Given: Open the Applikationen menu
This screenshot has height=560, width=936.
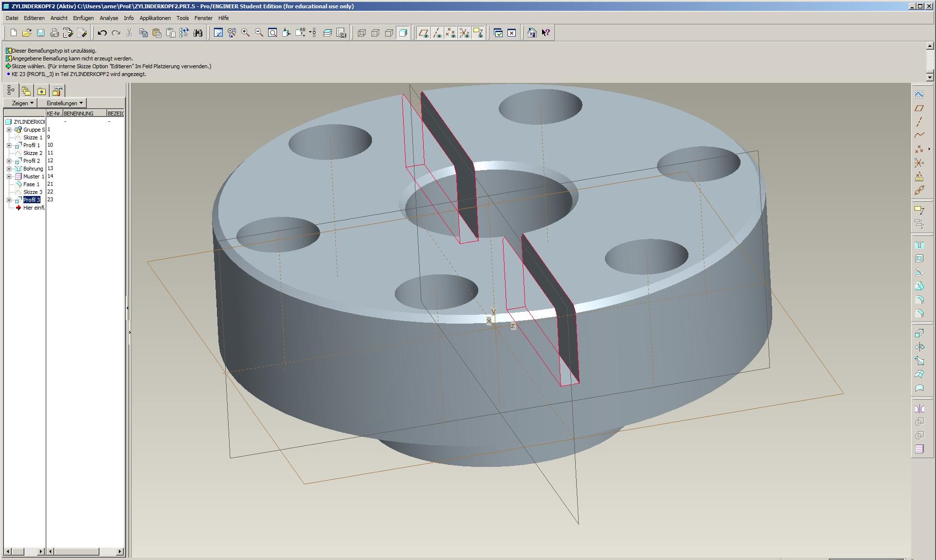Looking at the screenshot, I should (x=155, y=18).
